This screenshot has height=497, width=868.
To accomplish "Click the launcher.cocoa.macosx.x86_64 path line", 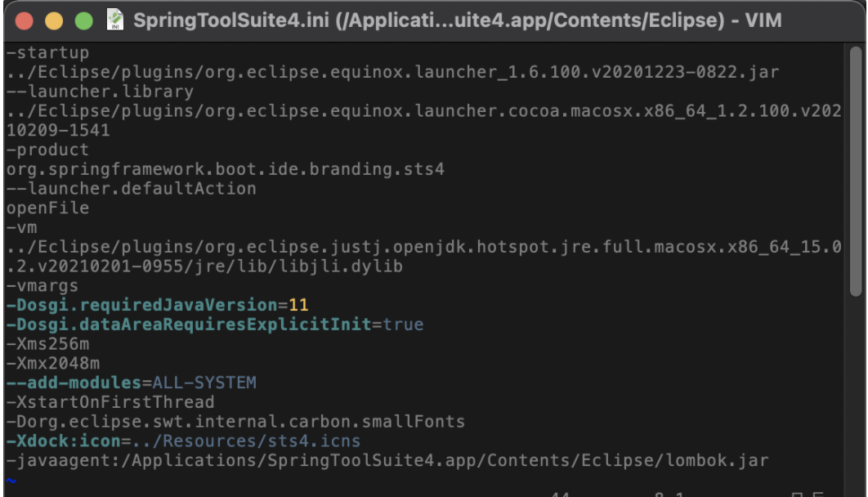I will (424, 111).
